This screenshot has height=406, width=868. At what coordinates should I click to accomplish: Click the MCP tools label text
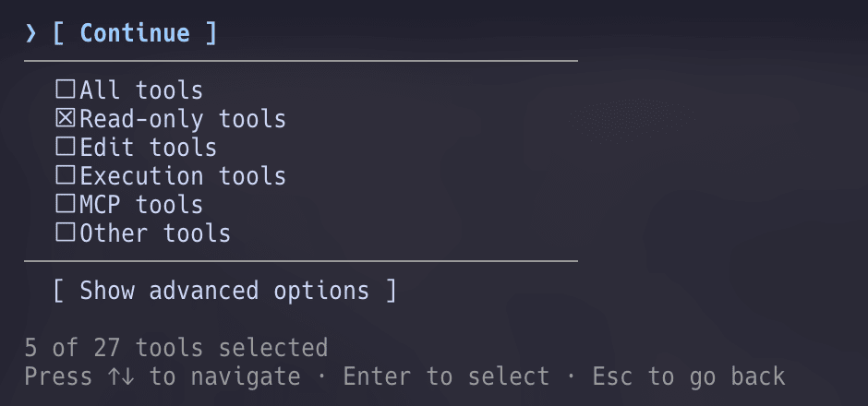click(x=141, y=205)
